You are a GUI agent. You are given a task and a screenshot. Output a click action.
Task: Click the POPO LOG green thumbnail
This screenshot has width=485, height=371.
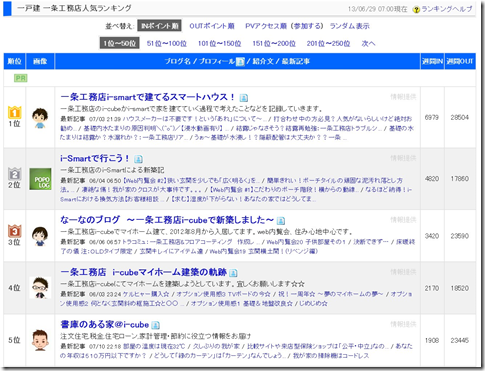point(40,179)
